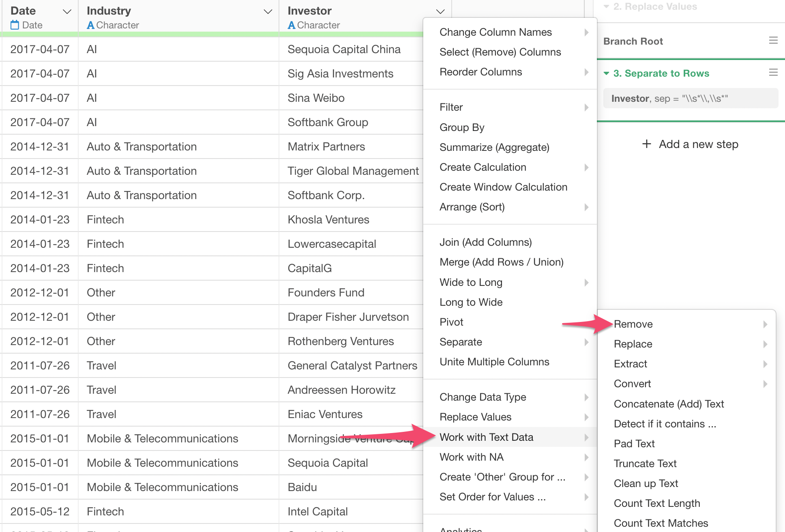Open the Industry column dropdown arrow
The image size is (785, 532).
pyautogui.click(x=268, y=11)
